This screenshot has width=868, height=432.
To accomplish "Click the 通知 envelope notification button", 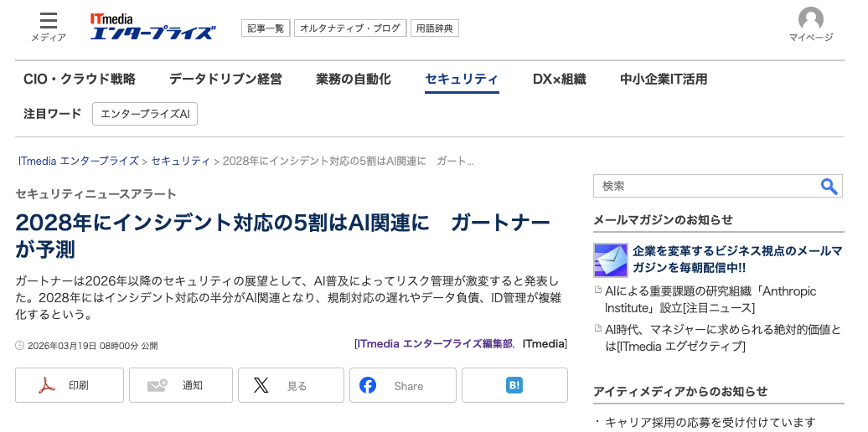I will tap(183, 385).
